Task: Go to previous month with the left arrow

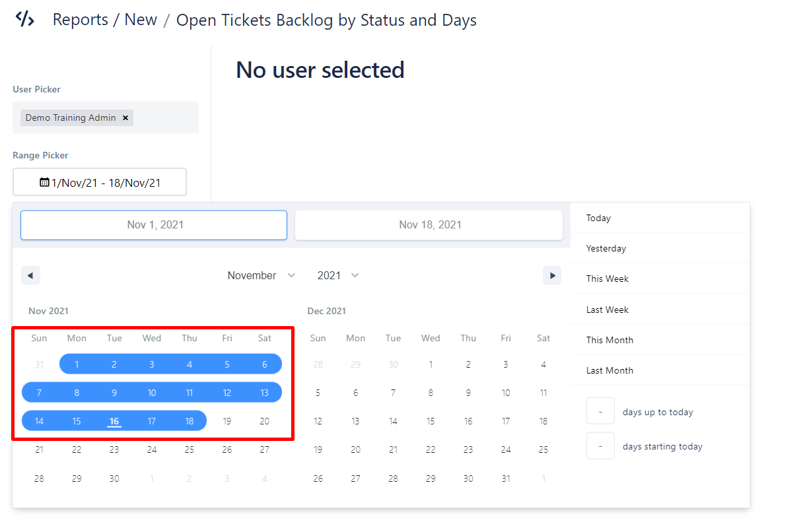Action: pyautogui.click(x=30, y=275)
